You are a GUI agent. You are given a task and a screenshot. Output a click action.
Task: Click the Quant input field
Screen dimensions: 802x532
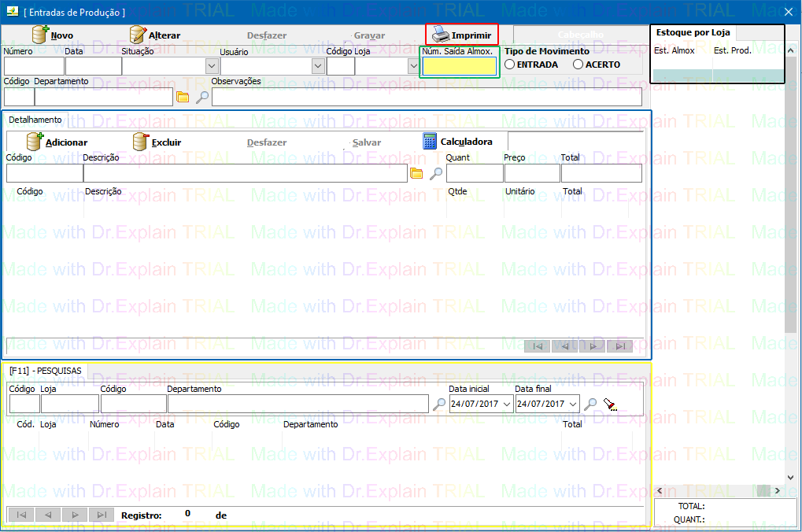[475, 173]
